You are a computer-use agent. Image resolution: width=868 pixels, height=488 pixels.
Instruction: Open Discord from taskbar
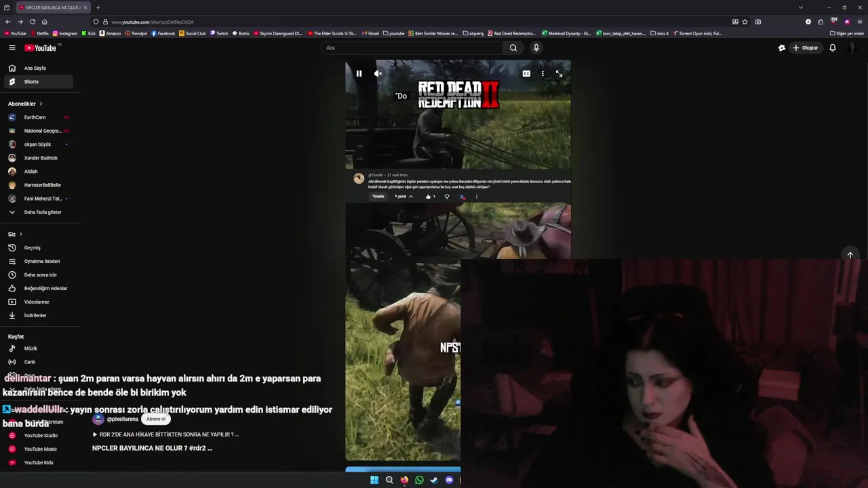click(x=449, y=480)
